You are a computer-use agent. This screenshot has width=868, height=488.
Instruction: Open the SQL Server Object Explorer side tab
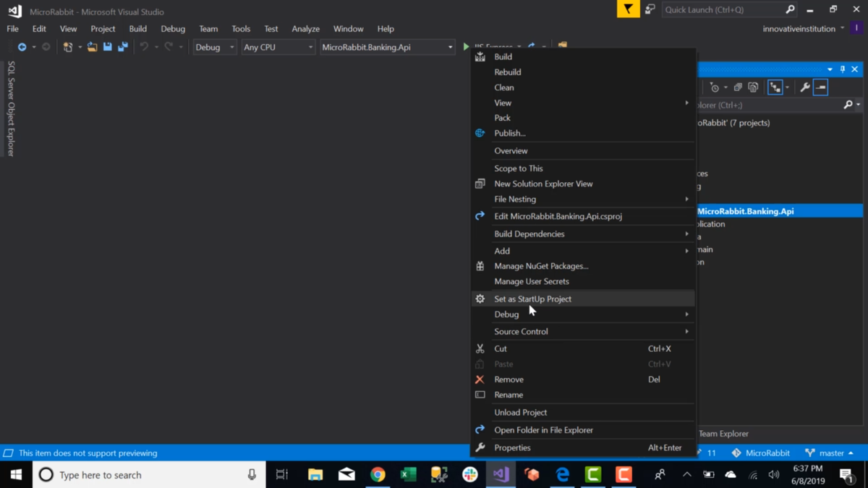[11, 108]
